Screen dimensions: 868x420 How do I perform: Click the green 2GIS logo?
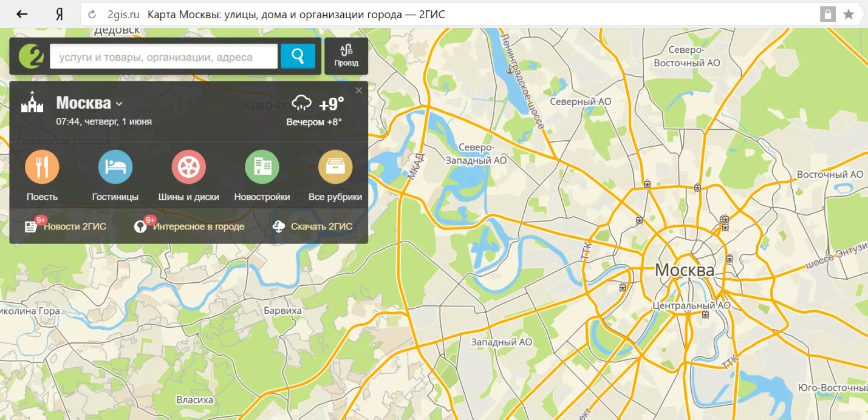31,56
